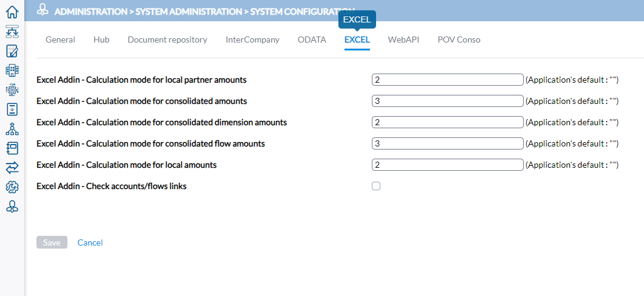Select the notebook journal sidebar icon
The width and height of the screenshot is (644, 296).
12,148
